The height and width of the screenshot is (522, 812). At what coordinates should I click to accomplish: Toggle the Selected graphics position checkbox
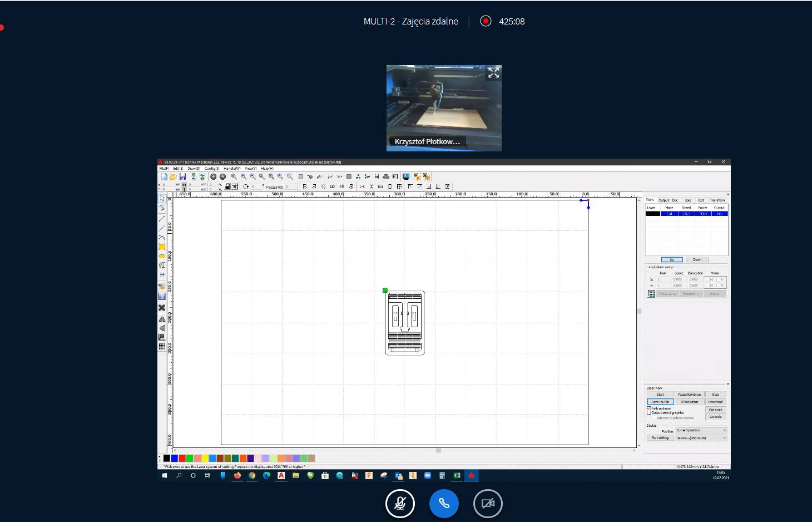[653, 417]
